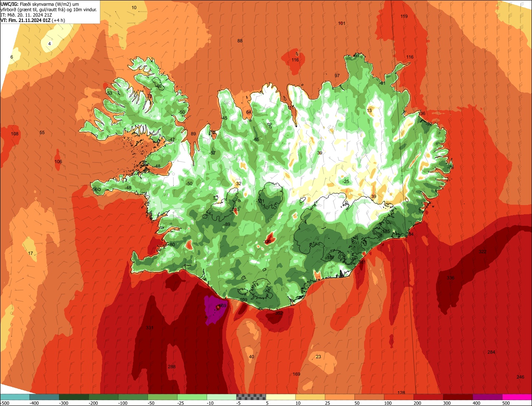
Task: Click the dark green -200 legend swatch
Action: 103,397
